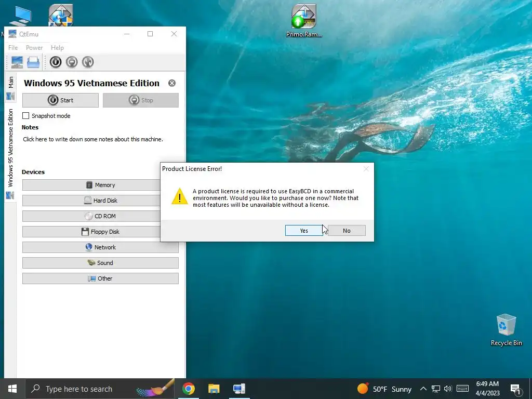532x399 pixels.
Task: Click the taskbar search box
Action: [100, 389]
